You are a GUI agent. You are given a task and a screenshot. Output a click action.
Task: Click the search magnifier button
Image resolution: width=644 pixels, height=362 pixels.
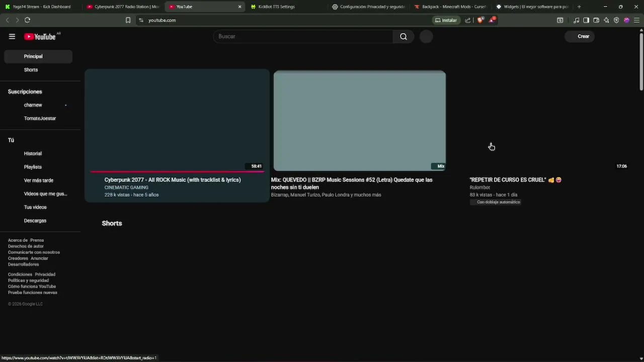tap(404, 36)
